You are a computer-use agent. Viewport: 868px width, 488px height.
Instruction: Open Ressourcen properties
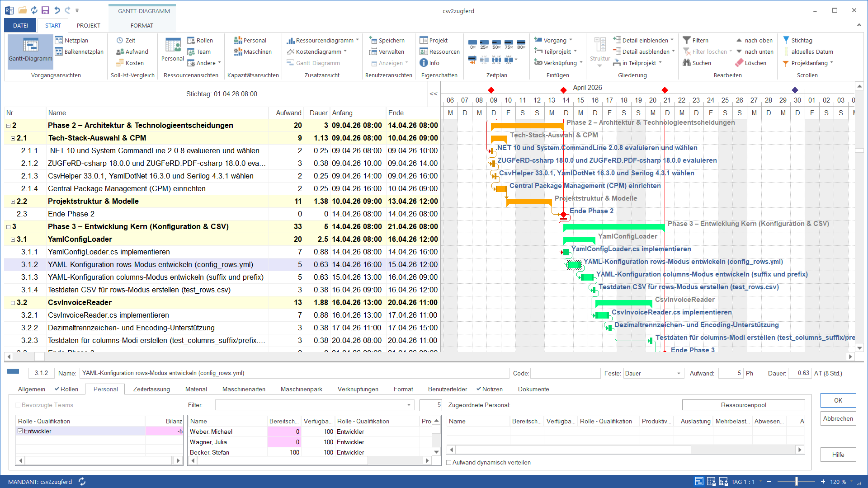tap(439, 52)
